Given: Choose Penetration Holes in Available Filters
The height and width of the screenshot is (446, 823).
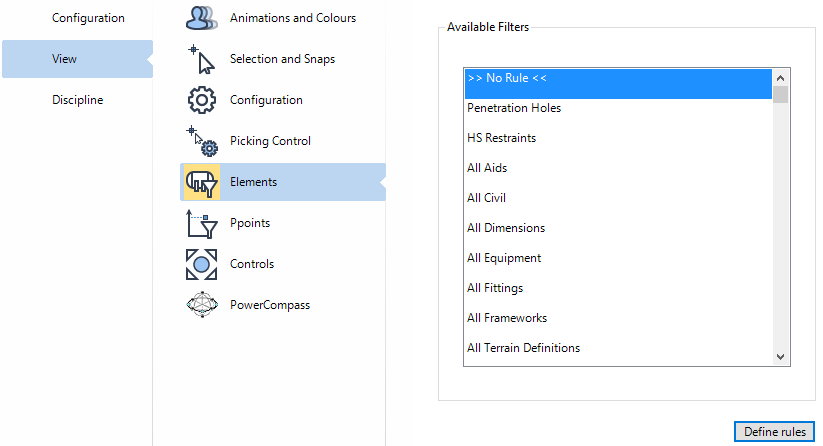Looking at the screenshot, I should coord(514,108).
